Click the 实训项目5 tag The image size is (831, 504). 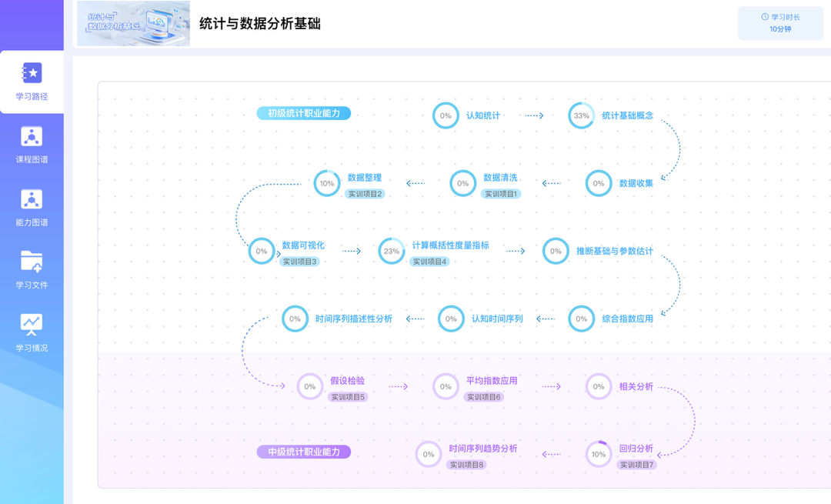pyautogui.click(x=348, y=397)
